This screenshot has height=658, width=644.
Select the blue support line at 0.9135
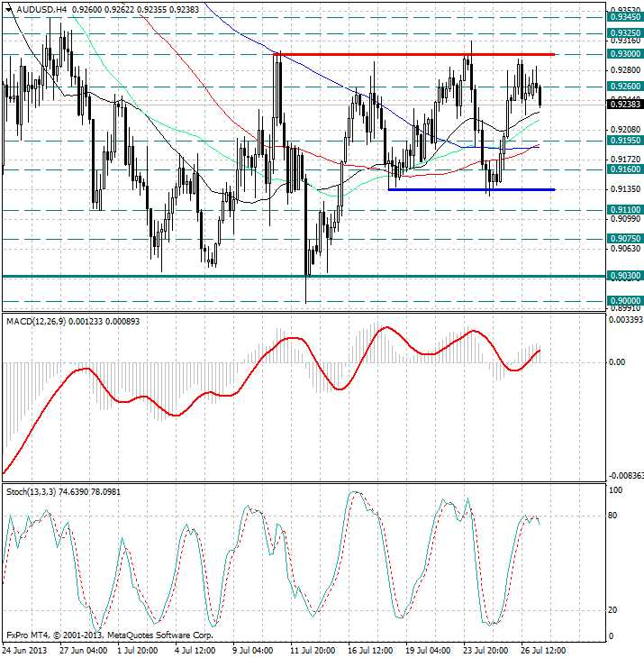[x=472, y=189]
